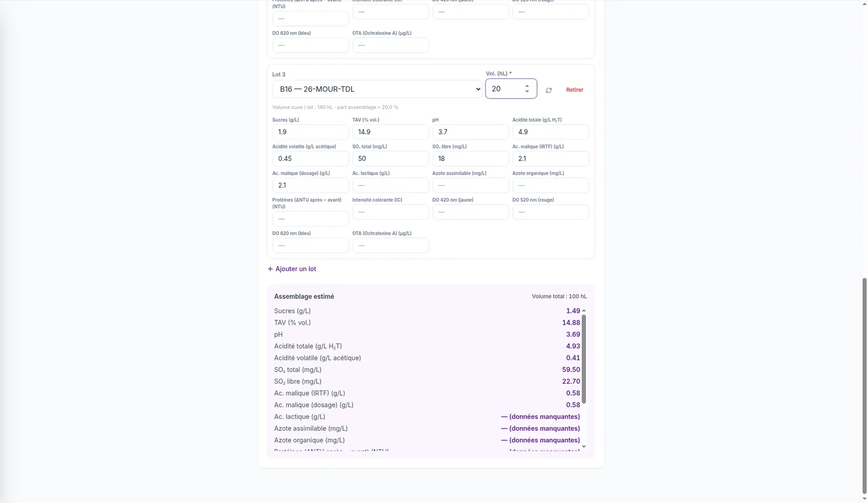Click the Lot 3 pH field showing 3.7
The height and width of the screenshot is (503, 868).
tap(470, 132)
